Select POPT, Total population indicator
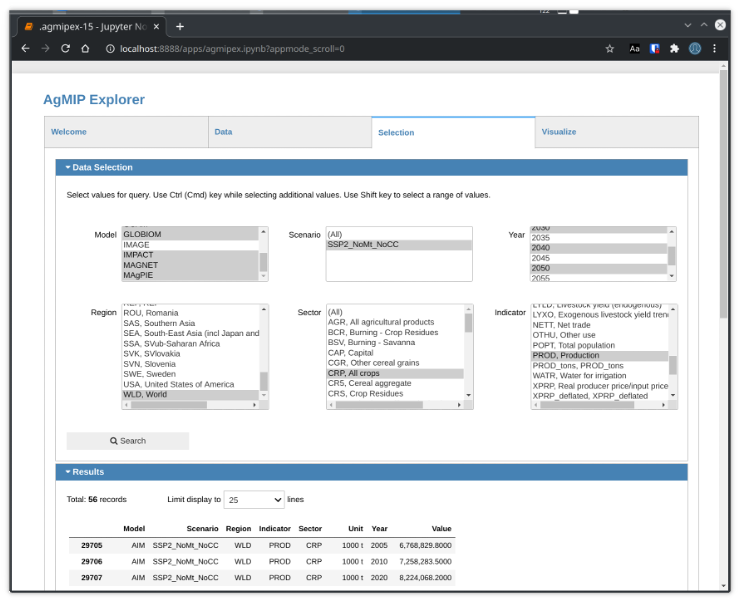This screenshot has width=739, height=602. [x=599, y=346]
